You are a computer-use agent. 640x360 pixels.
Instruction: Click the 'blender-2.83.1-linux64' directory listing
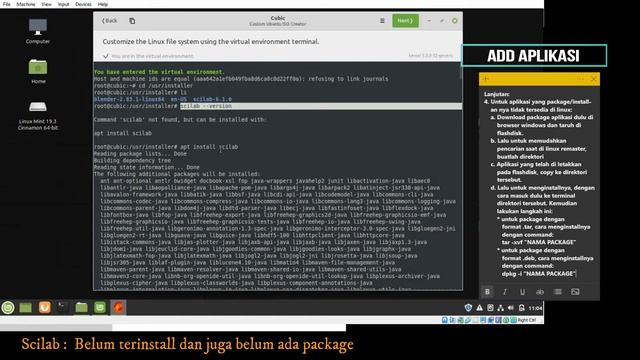[x=129, y=99]
